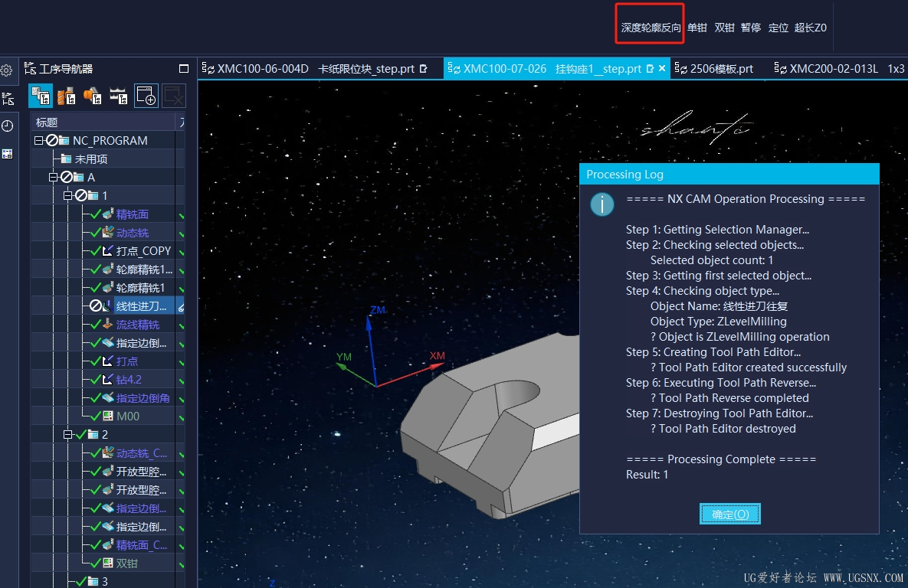Confirm Processing Log with 确定(O)
908x588 pixels.
[x=729, y=514]
